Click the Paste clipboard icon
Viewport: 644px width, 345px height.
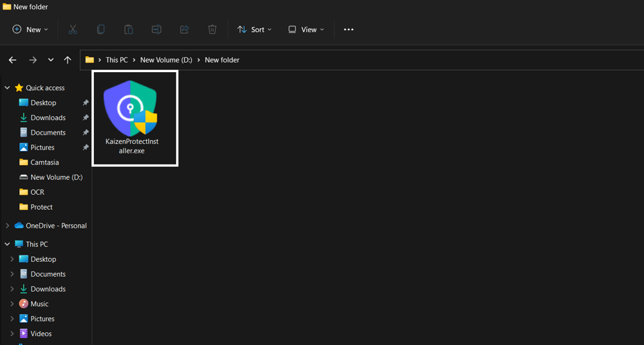pyautogui.click(x=128, y=30)
